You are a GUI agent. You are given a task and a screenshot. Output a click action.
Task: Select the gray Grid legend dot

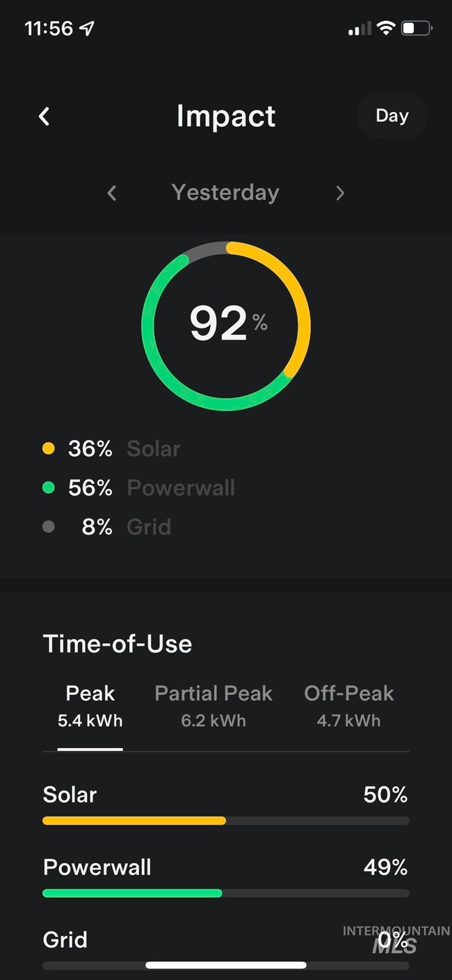pos(49,527)
